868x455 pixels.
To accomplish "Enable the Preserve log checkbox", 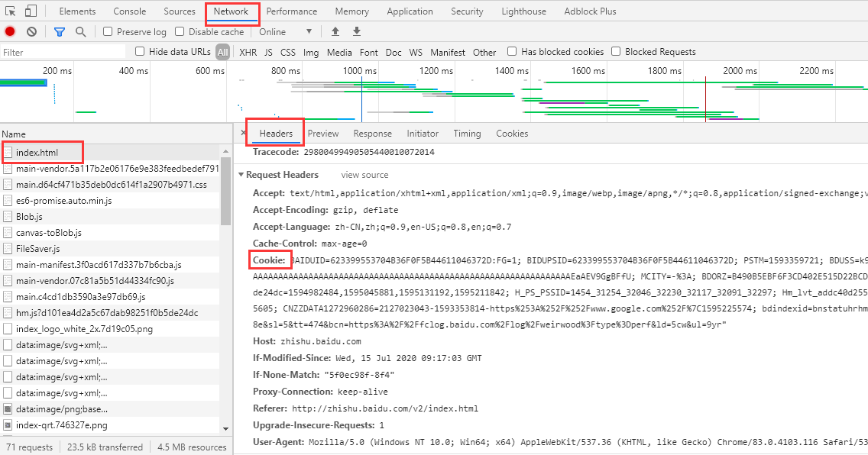I will (x=108, y=32).
